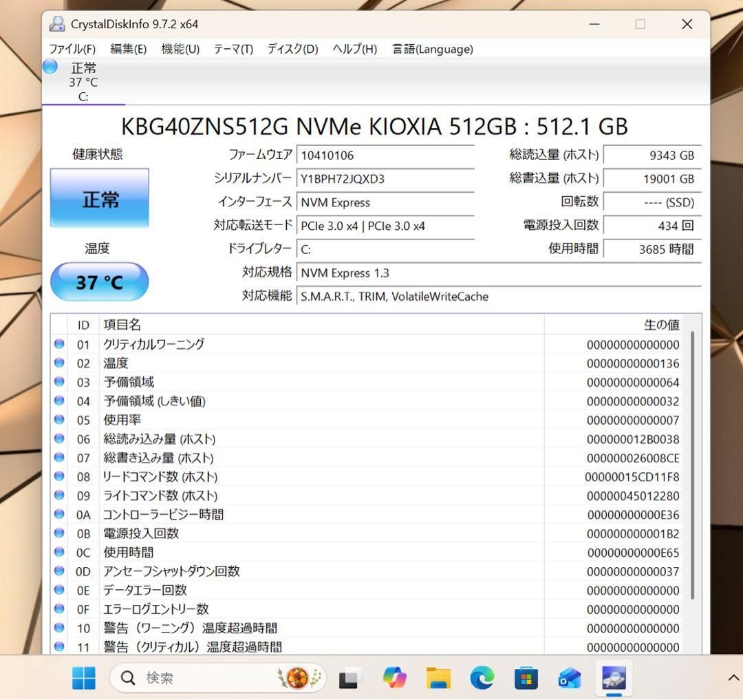Click the ファームウェア value field showing 10410106
The image size is (743, 700).
coord(385,155)
